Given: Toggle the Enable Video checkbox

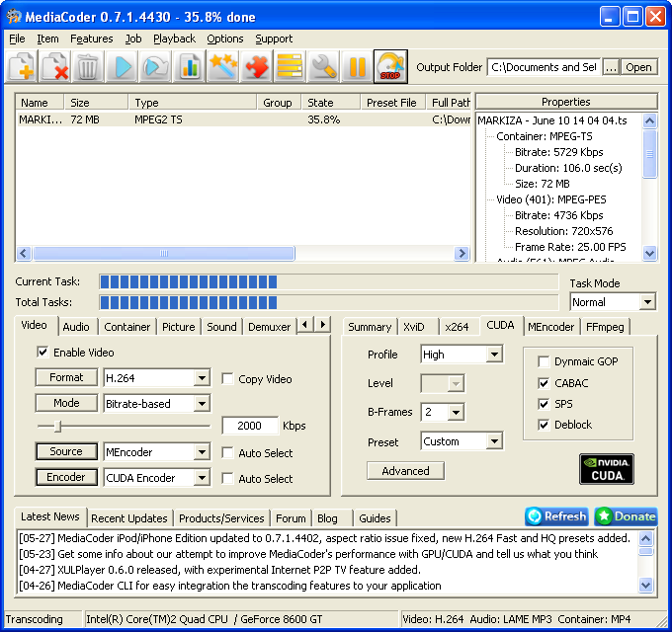Looking at the screenshot, I should [x=42, y=353].
